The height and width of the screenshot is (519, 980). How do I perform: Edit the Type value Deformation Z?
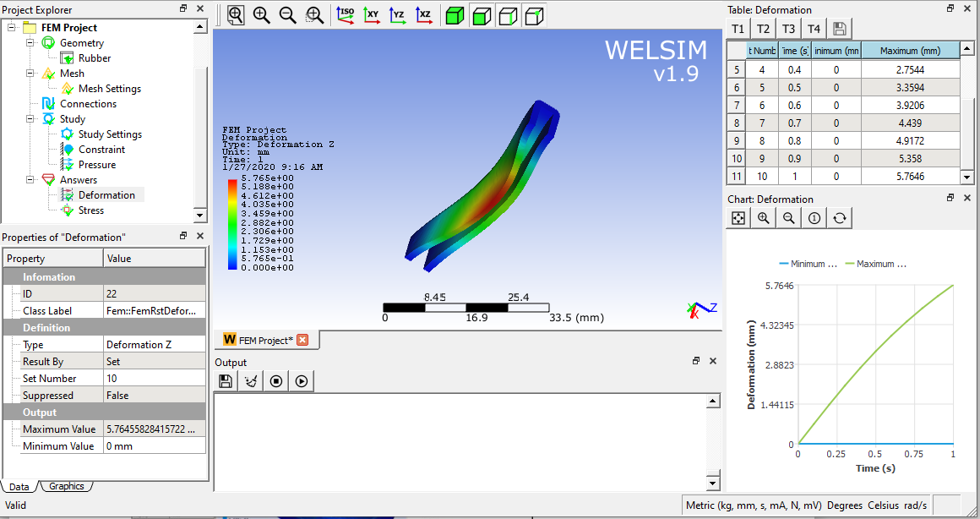155,345
